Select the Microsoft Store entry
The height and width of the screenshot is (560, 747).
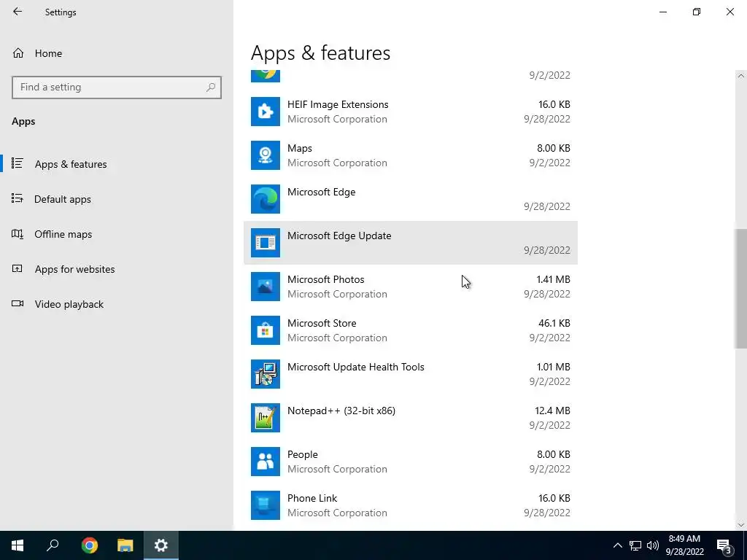[x=411, y=330]
